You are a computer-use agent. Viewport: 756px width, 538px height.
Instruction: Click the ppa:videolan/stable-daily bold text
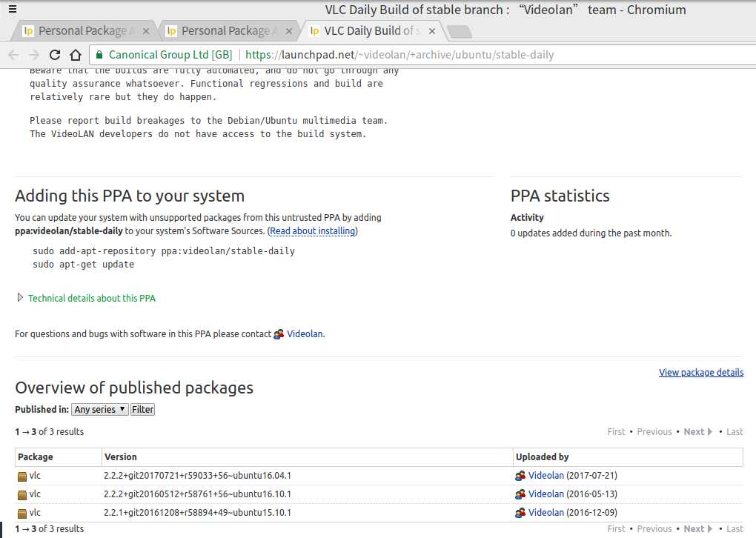pyautogui.click(x=69, y=231)
